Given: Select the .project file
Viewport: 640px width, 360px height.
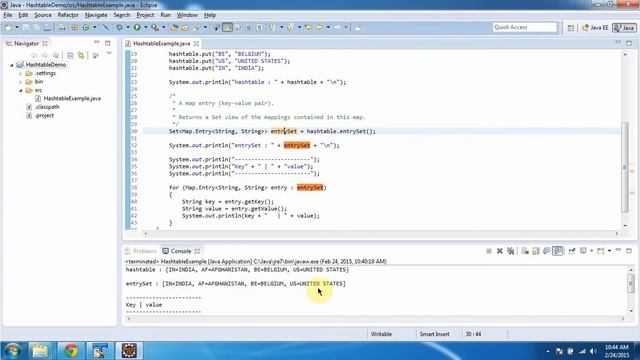Looking at the screenshot, I should (44, 116).
